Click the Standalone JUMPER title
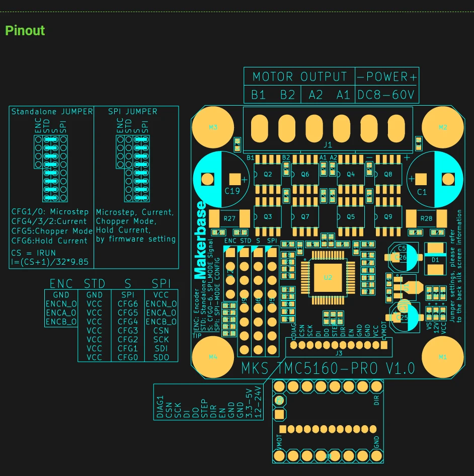Screen dimensions: 474x476 pyautogui.click(x=52, y=112)
